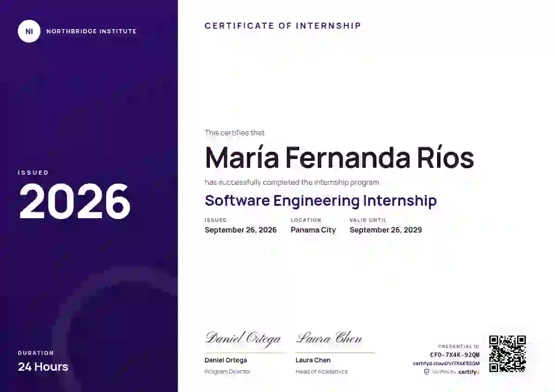Click the Laura Chen cursive signature
Viewport: 555px width, 392px height.
click(329, 338)
